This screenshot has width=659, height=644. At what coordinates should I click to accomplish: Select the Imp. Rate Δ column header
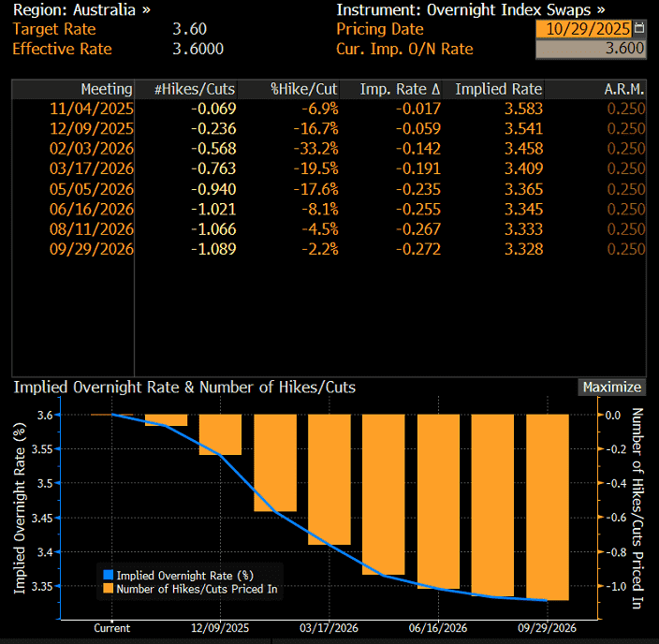[400, 90]
